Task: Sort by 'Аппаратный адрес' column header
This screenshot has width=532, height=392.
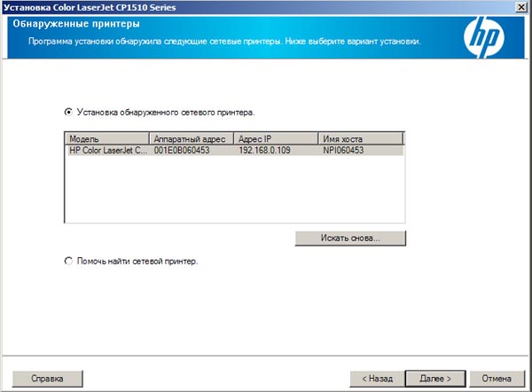Action: 192,139
